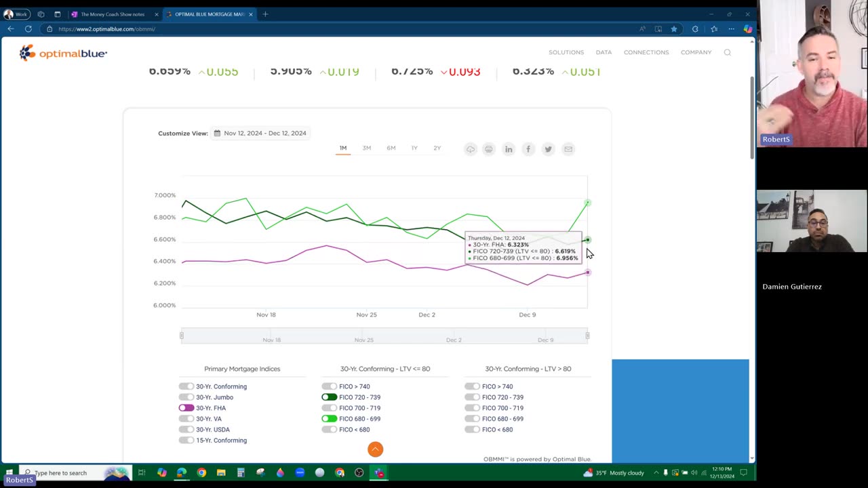Close the Optimal Blue Mortgage browser tab

click(251, 14)
